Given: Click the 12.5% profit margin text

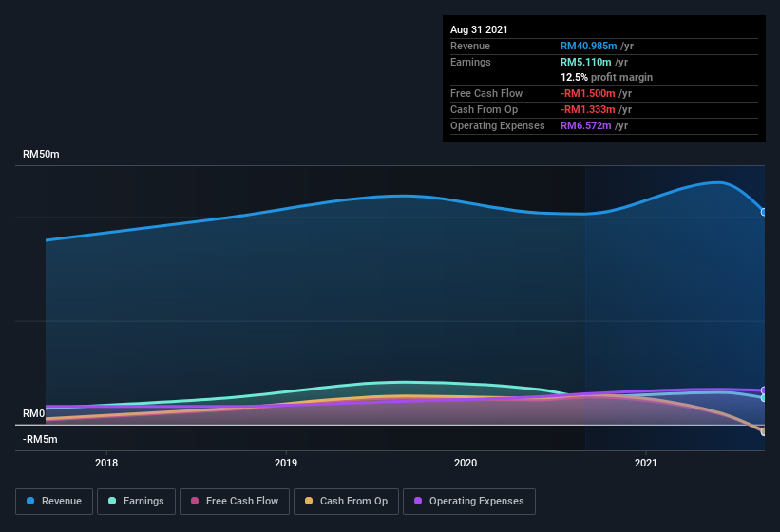Looking at the screenshot, I should [606, 78].
